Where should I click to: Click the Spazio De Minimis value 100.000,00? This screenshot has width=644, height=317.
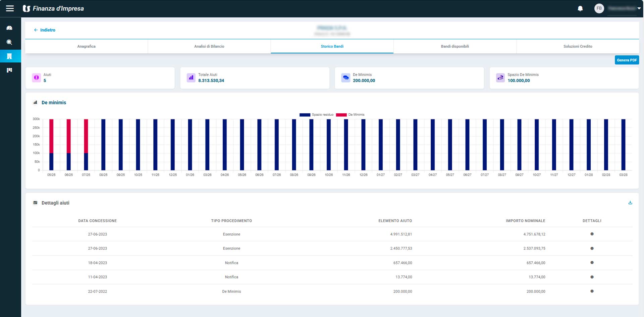click(x=519, y=81)
